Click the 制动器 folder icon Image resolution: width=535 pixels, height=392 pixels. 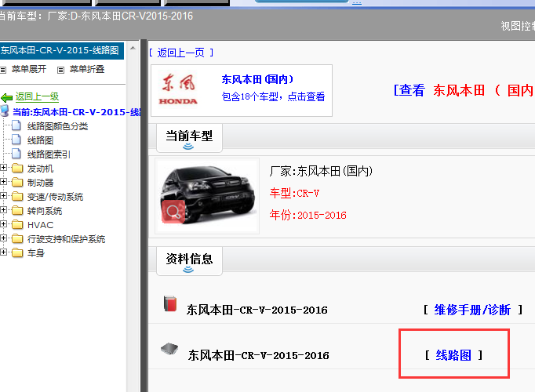click(17, 183)
